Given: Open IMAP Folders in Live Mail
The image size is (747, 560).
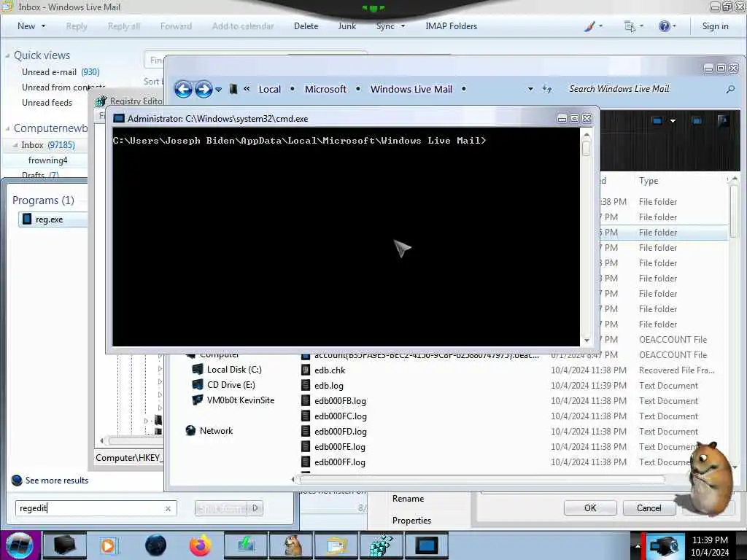Looking at the screenshot, I should pos(451,26).
